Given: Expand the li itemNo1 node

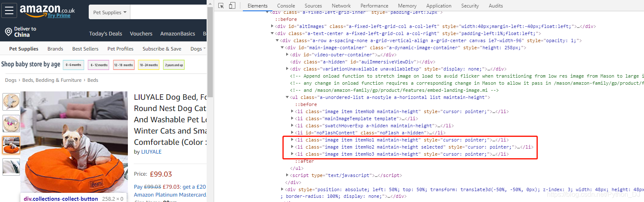Looking at the screenshot, I should tap(292, 140).
